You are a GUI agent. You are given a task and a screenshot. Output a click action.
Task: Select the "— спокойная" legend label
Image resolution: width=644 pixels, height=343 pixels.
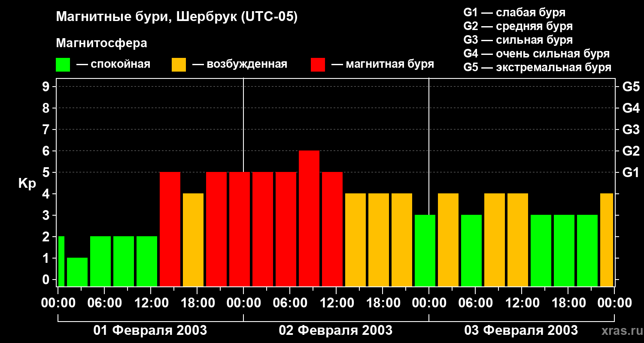pos(113,64)
